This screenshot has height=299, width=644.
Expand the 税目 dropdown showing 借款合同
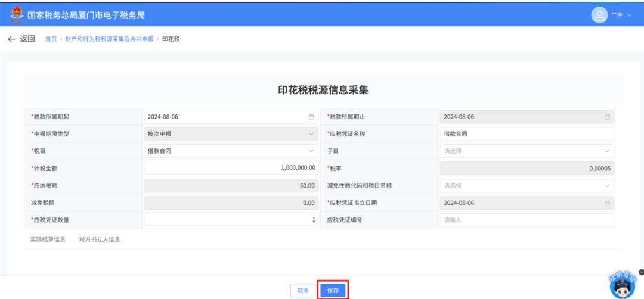(x=231, y=151)
